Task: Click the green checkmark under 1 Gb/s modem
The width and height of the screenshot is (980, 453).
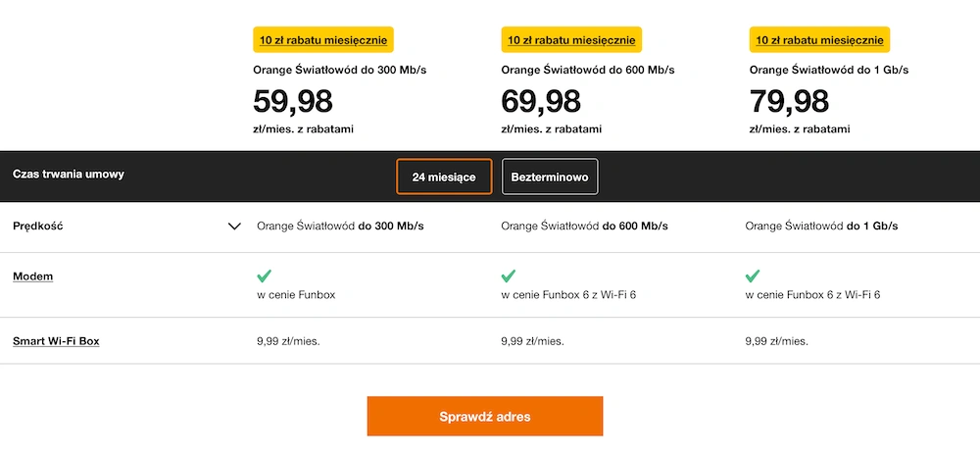Action: tap(753, 276)
